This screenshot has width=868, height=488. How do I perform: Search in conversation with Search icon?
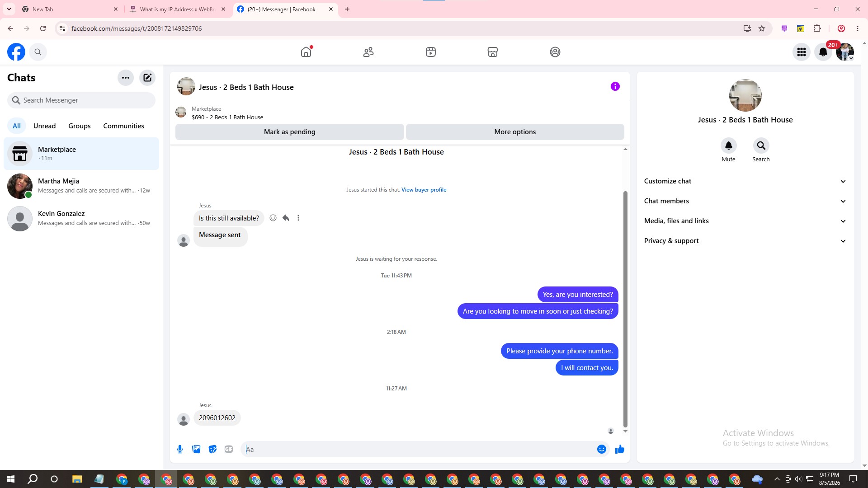click(761, 145)
